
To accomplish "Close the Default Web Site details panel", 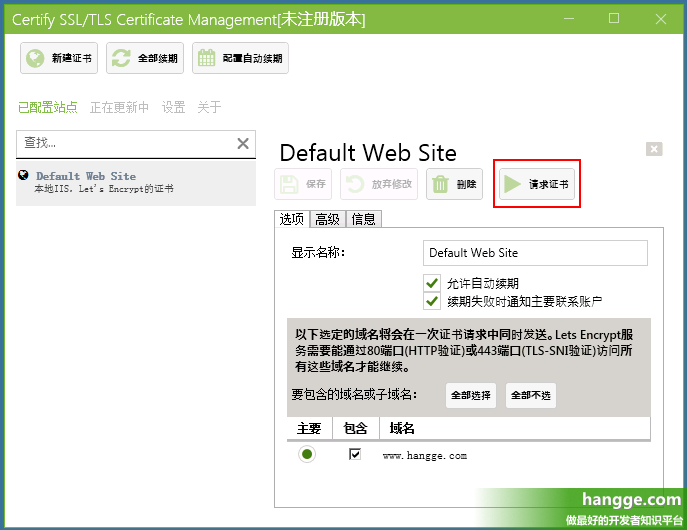I will pyautogui.click(x=654, y=149).
